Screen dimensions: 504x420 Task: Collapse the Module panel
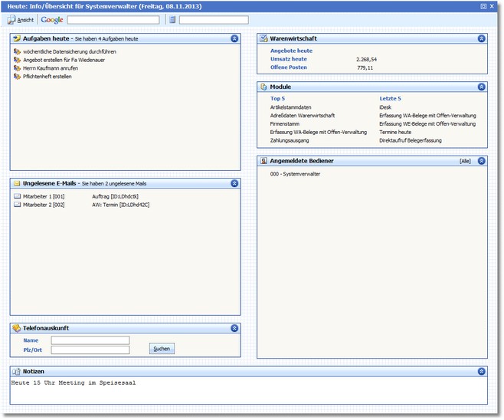[x=481, y=87]
